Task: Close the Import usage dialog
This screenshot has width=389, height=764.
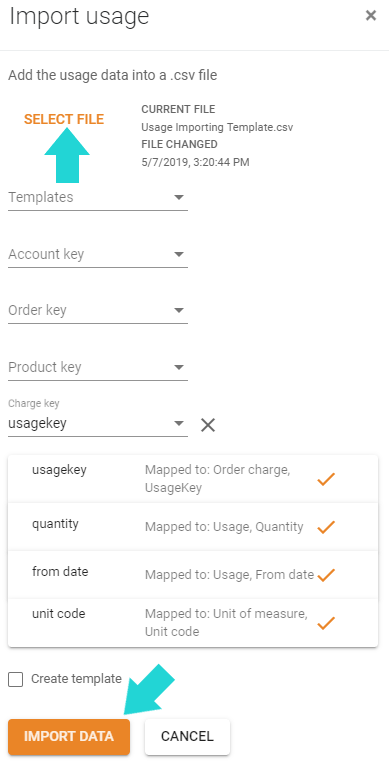Action: click(371, 16)
